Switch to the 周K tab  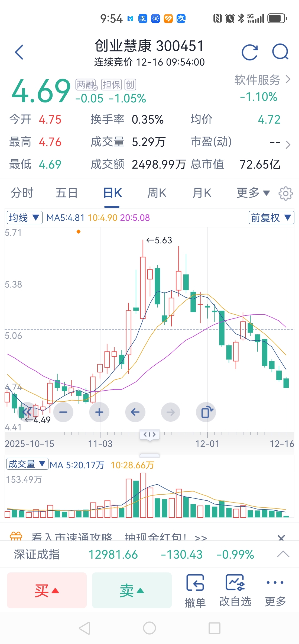point(157,193)
